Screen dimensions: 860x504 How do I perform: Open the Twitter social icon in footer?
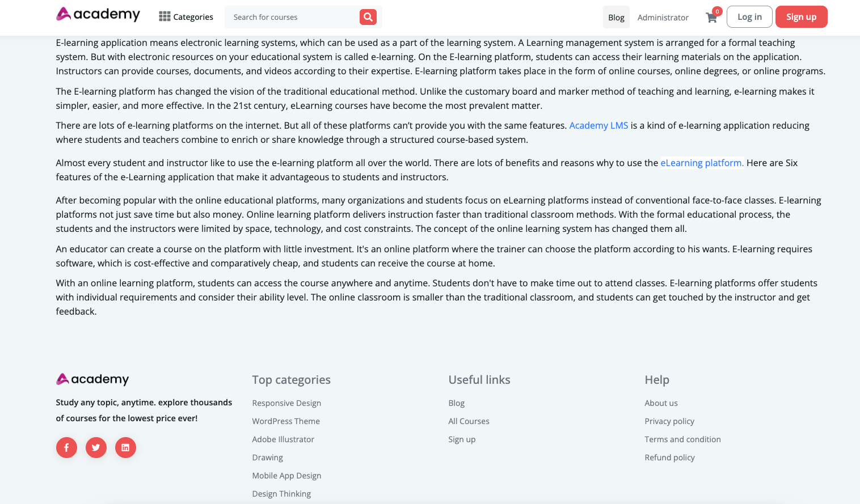click(96, 447)
